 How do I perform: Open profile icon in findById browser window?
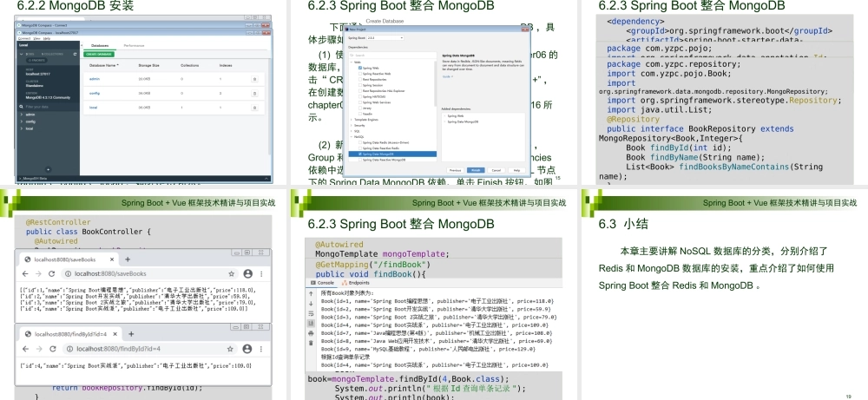coord(247,349)
